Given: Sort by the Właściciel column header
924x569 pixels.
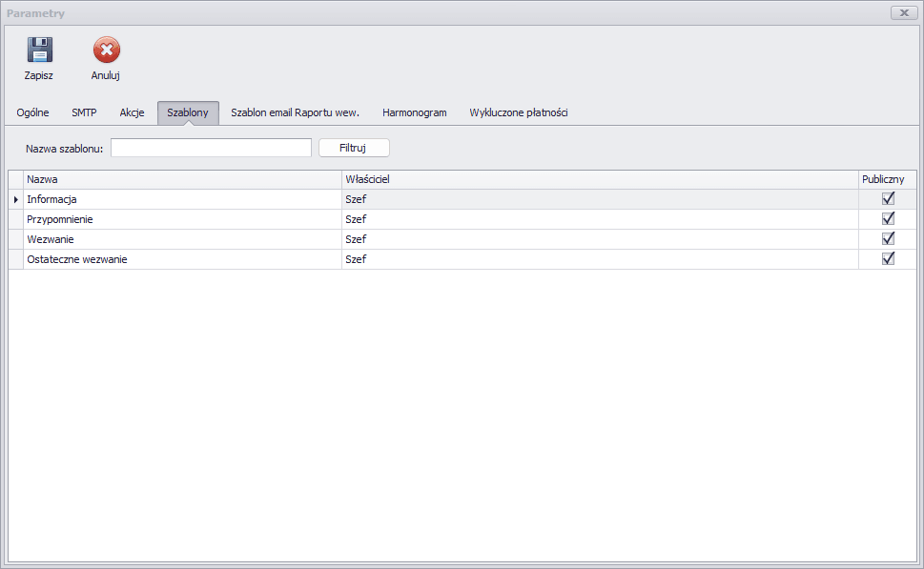Looking at the screenshot, I should pyautogui.click(x=600, y=179).
